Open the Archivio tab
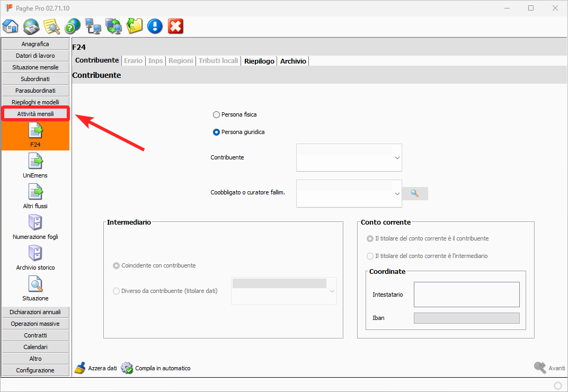Viewport: 568px width, 392px height. pos(293,61)
